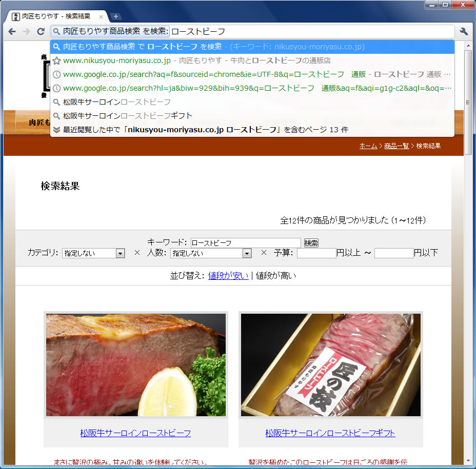Open 商品一覧 breadcrumb link
This screenshot has height=469, width=476.
pyautogui.click(x=396, y=146)
